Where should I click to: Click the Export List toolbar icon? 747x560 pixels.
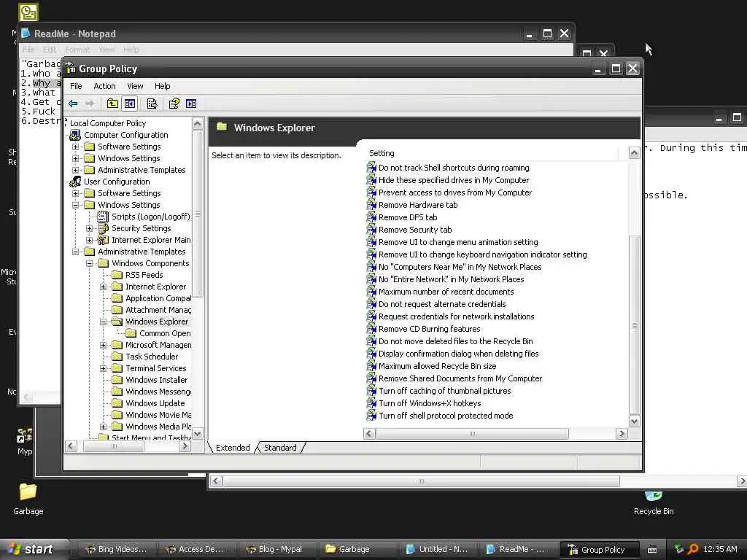(x=152, y=104)
